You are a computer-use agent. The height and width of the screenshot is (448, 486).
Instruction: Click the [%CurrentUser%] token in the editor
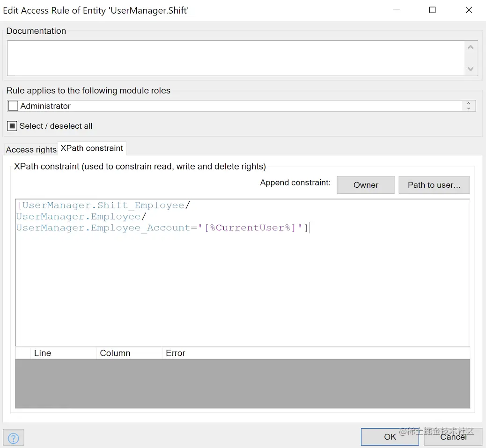pyautogui.click(x=250, y=228)
